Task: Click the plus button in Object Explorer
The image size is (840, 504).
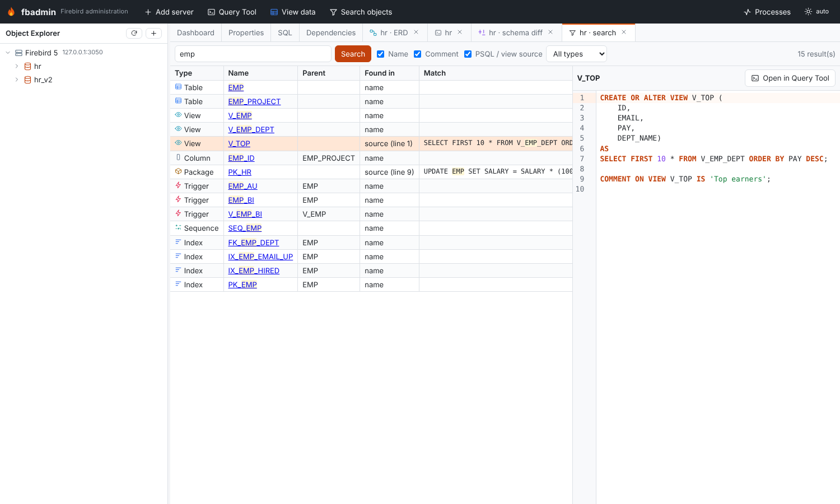Action: [x=153, y=33]
